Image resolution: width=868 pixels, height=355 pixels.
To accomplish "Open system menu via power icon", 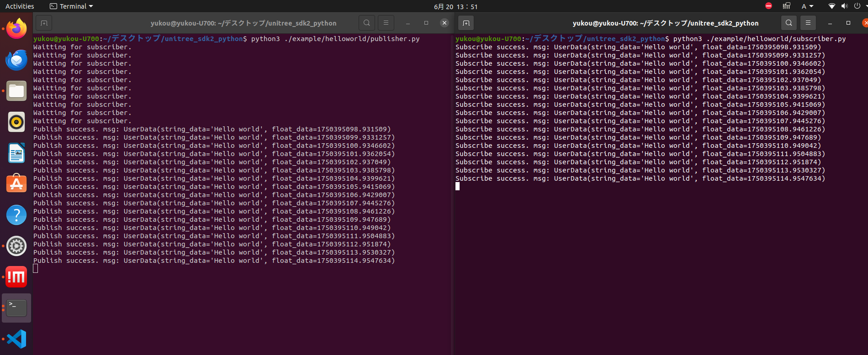I will click(857, 6).
